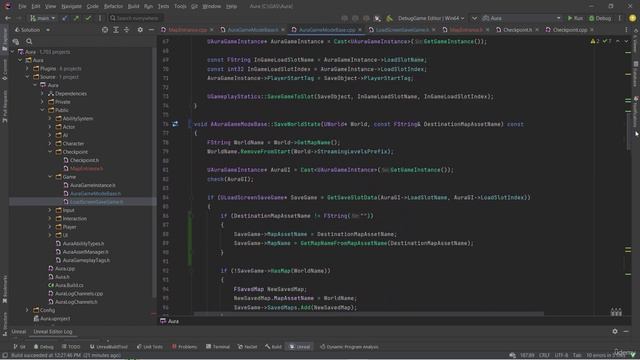This screenshot has width=640, height=360.
Task: Open the Git menu
Action: 194,7
